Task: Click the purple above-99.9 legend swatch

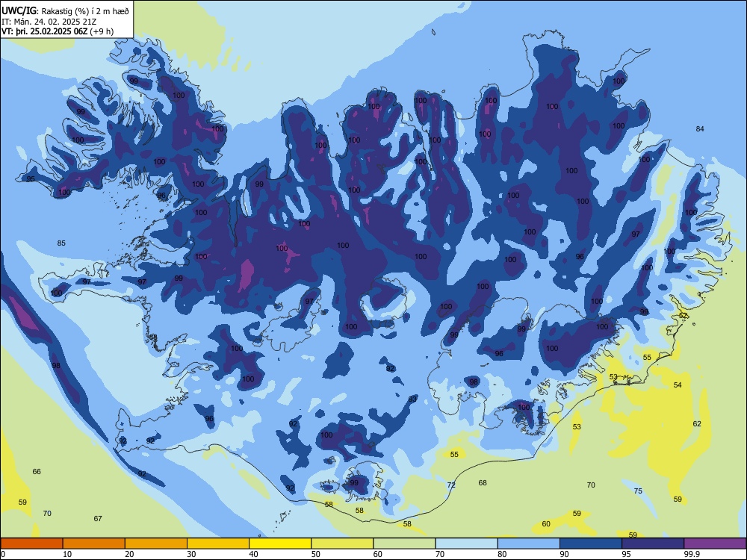Action: click(x=715, y=544)
